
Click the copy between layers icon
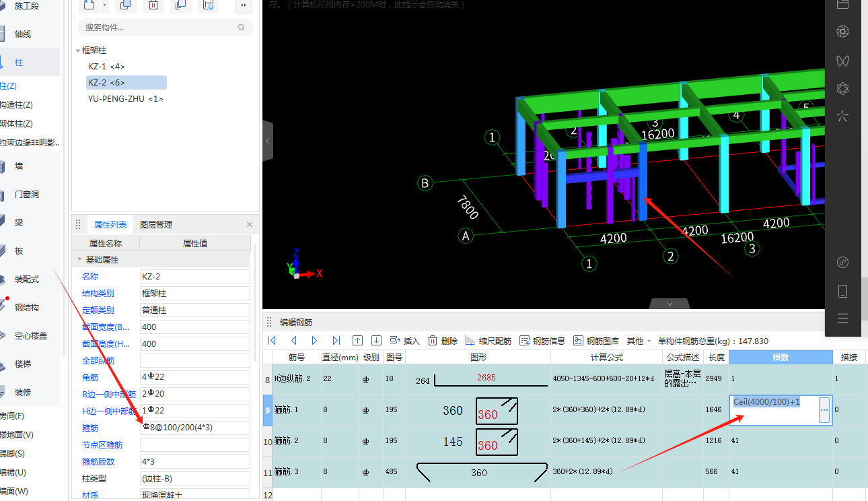click(180, 5)
